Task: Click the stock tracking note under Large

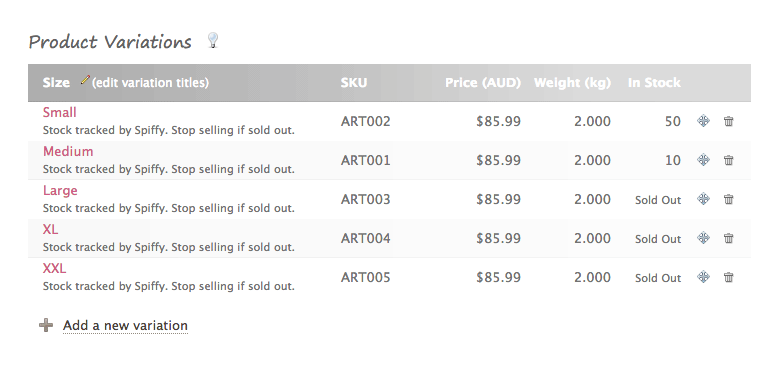Action: click(168, 208)
